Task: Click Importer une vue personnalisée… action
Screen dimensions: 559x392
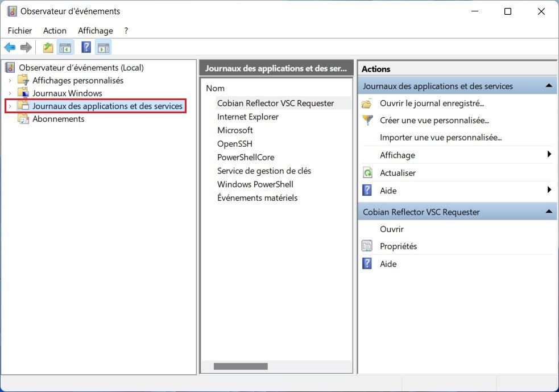Action: [441, 138]
